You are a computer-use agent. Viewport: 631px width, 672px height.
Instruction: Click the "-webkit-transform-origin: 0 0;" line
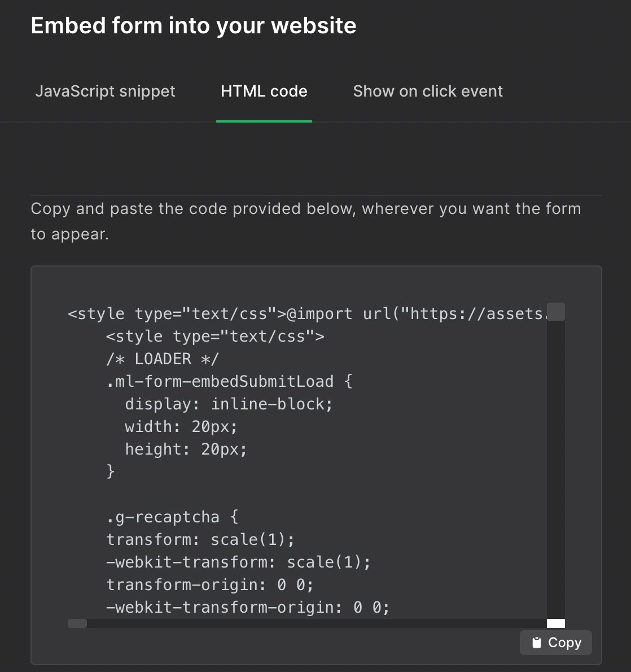[248, 608]
